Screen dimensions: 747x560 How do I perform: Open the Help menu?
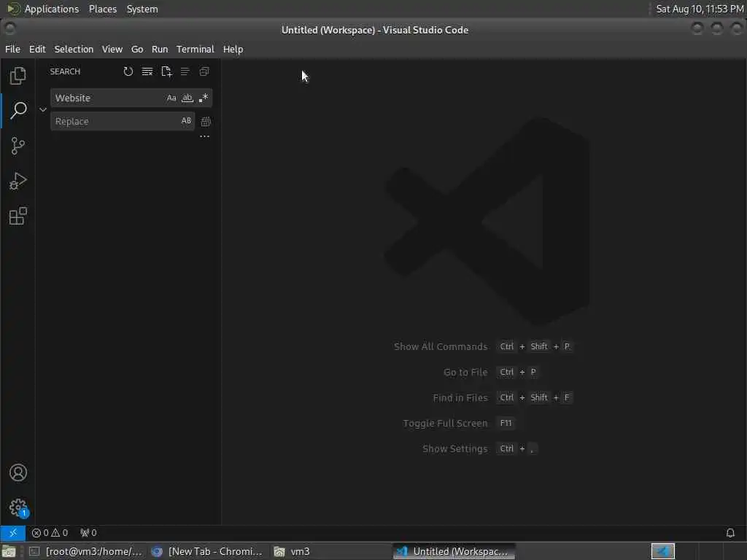233,49
